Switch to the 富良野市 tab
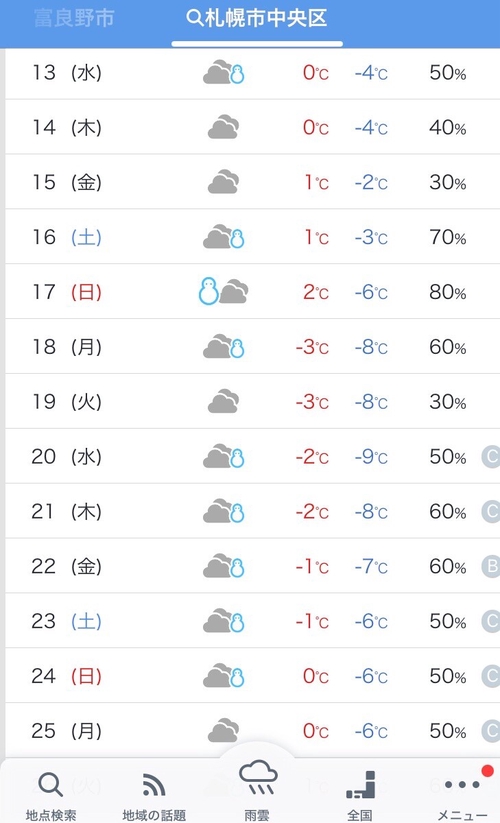Viewport: 500px width, 823px height. (x=74, y=18)
